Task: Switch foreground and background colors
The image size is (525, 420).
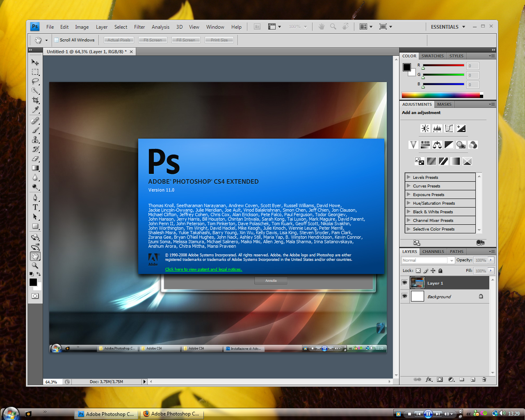Action: 39,274
